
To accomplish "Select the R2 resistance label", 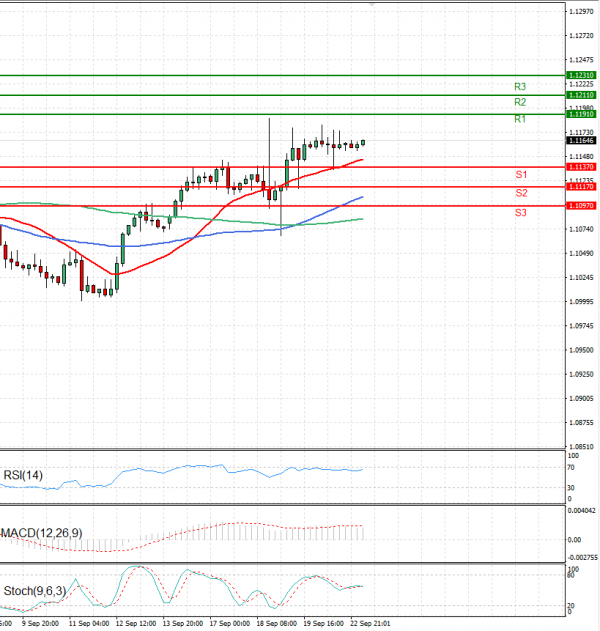I will click(520, 102).
